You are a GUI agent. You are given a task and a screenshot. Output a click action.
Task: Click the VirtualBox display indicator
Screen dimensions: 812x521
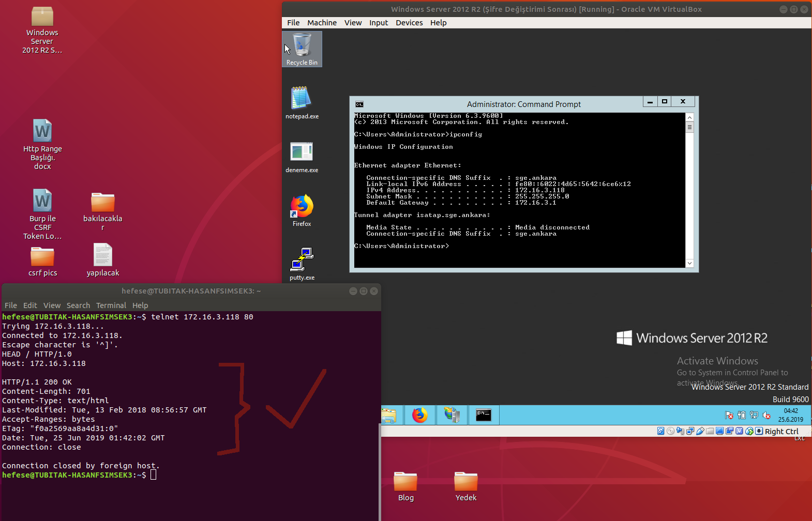point(719,431)
